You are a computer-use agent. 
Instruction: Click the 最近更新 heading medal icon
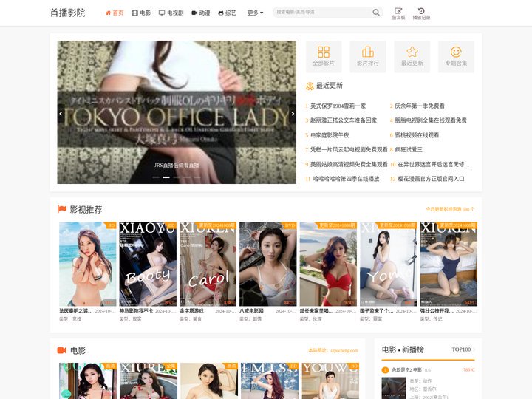(x=310, y=86)
